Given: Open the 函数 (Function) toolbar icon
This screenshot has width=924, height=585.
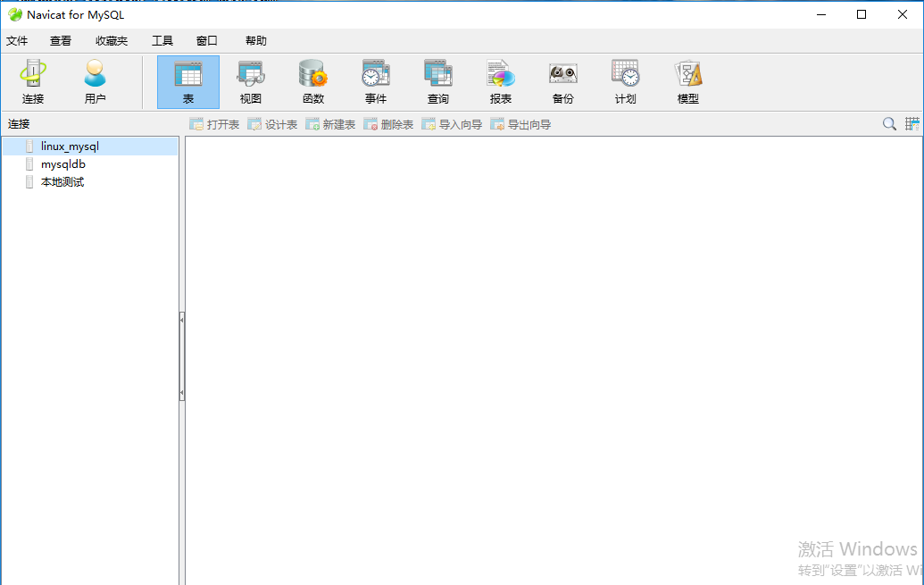Looking at the screenshot, I should click(313, 81).
